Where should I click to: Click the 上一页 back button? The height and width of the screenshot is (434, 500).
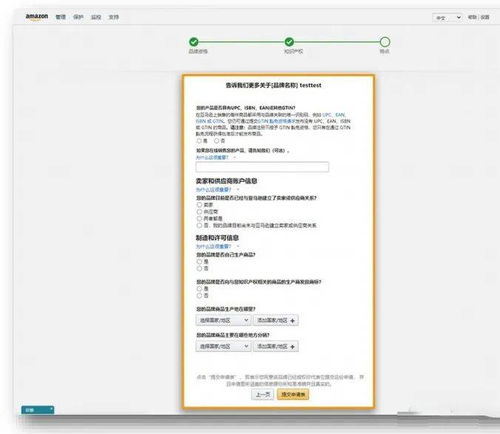[263, 394]
